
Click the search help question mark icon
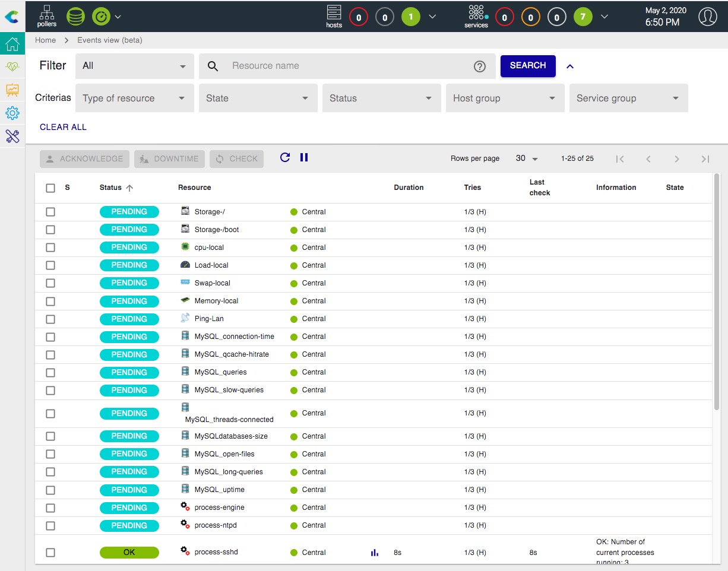click(x=480, y=66)
